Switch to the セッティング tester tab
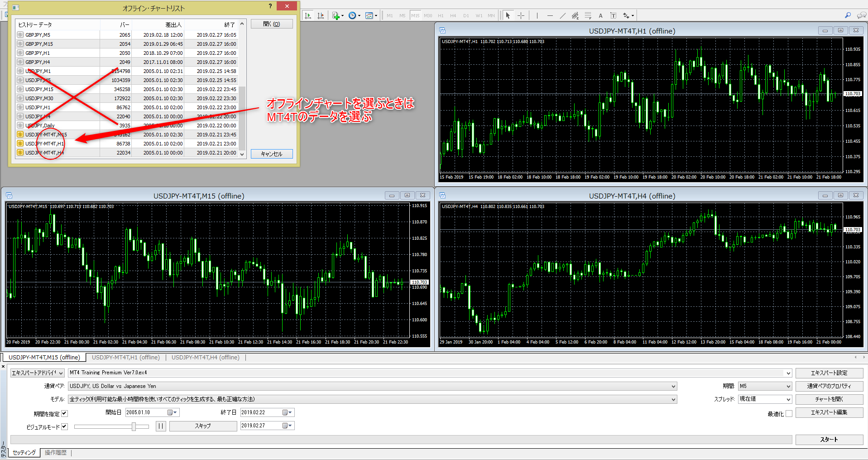 (24, 453)
